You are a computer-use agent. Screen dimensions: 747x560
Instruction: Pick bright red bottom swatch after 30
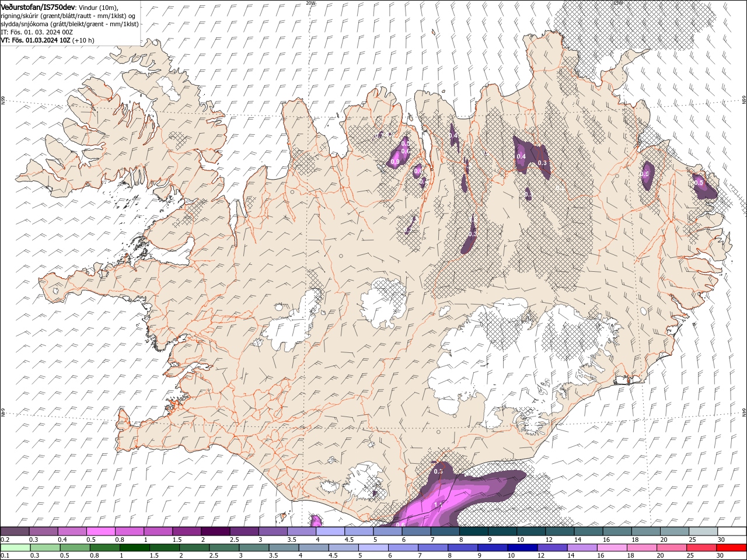(x=731, y=548)
